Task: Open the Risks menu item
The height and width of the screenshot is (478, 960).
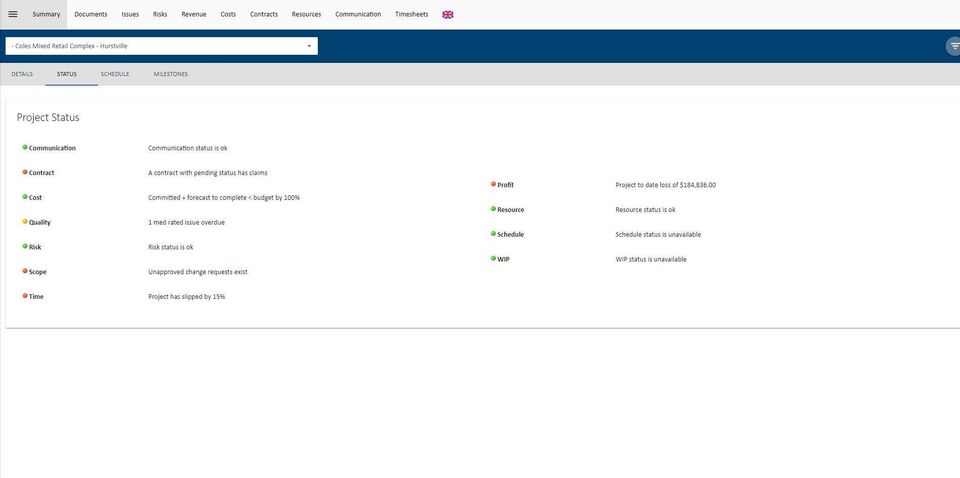Action: 160,14
